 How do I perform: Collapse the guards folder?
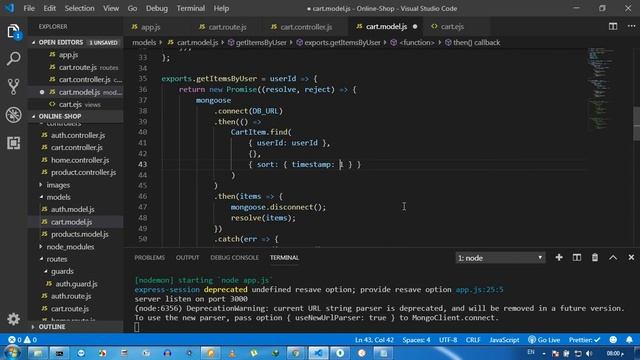(62, 271)
